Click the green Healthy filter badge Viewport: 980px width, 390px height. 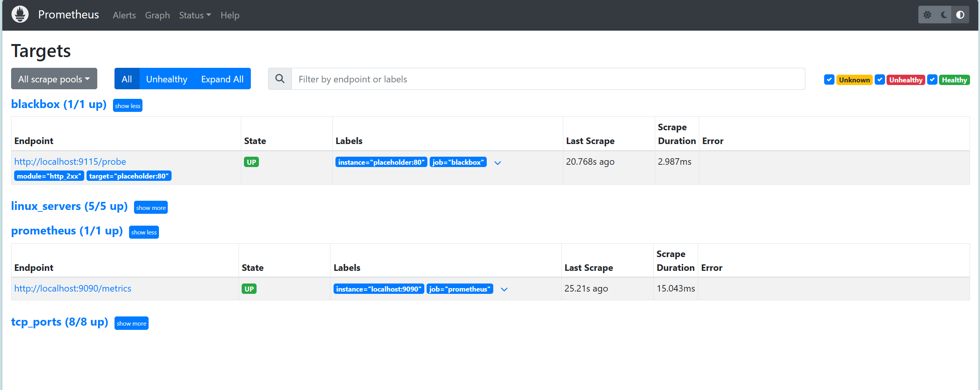click(954, 80)
